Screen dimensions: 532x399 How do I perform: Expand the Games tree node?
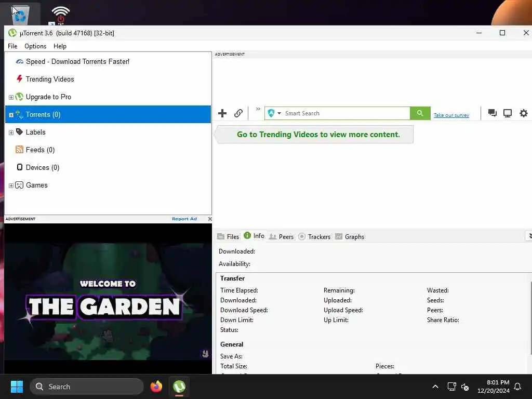point(11,185)
